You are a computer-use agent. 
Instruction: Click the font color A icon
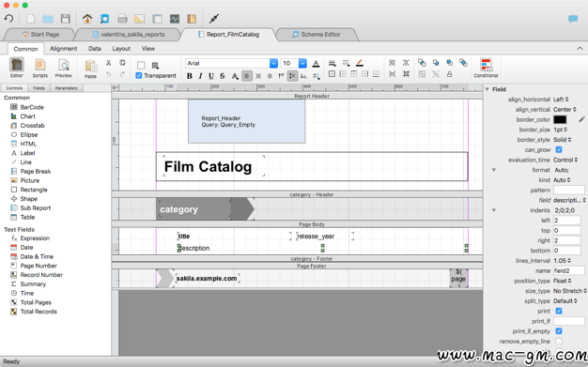pyautogui.click(x=317, y=63)
